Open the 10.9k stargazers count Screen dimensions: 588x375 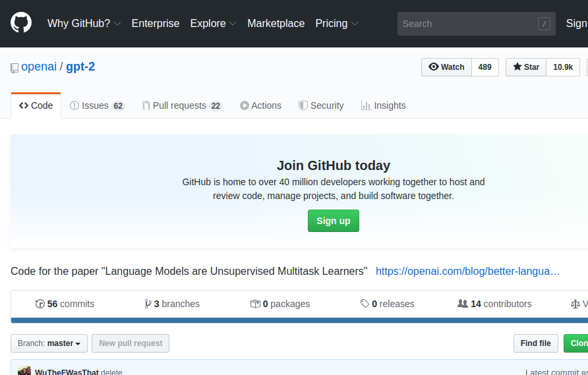pos(563,67)
